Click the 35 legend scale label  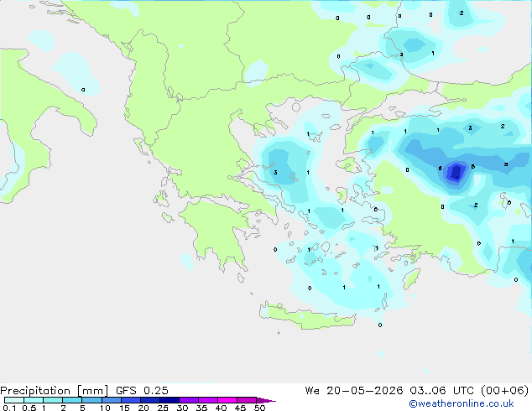coord(201,408)
